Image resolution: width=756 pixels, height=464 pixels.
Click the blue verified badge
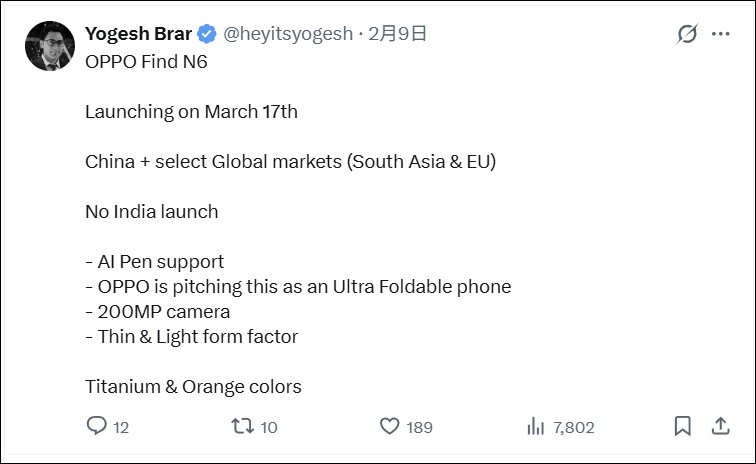click(x=206, y=34)
